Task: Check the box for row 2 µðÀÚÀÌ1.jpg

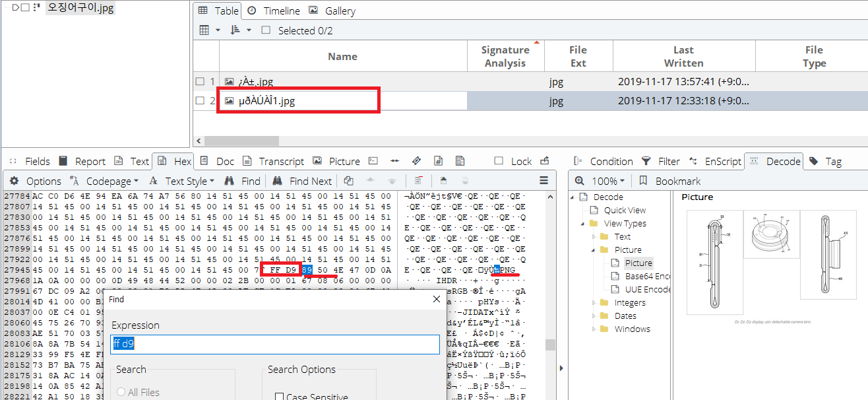Action: pos(200,101)
